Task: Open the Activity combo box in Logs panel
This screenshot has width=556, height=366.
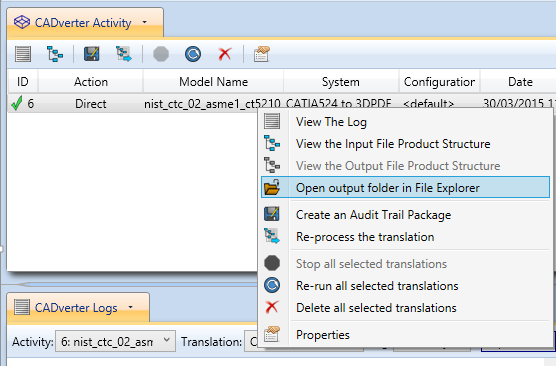Action: 115,342
